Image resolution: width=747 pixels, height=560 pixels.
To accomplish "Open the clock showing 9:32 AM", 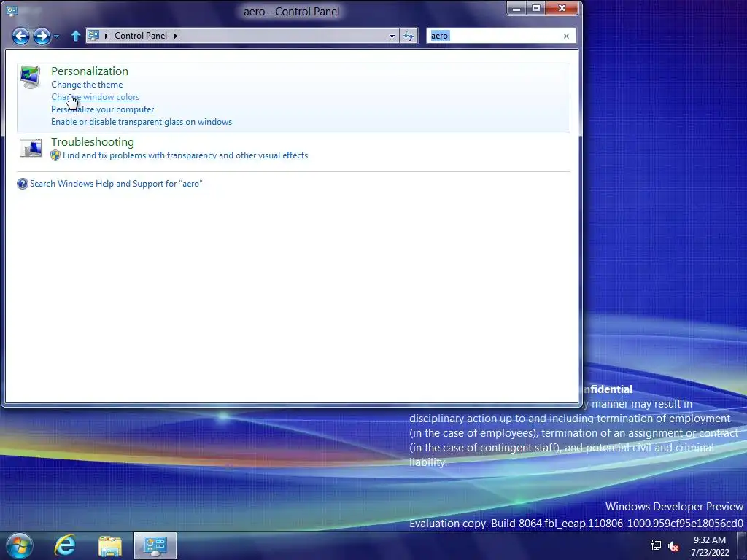I will (710, 546).
